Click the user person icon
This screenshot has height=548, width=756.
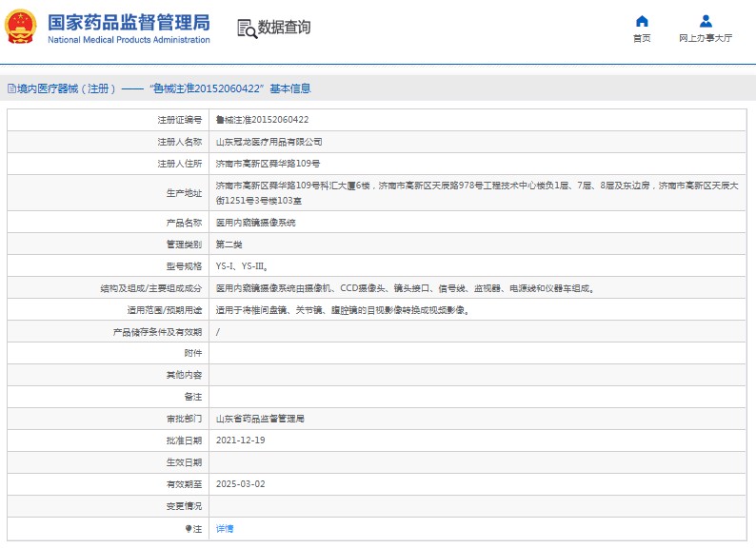706,21
